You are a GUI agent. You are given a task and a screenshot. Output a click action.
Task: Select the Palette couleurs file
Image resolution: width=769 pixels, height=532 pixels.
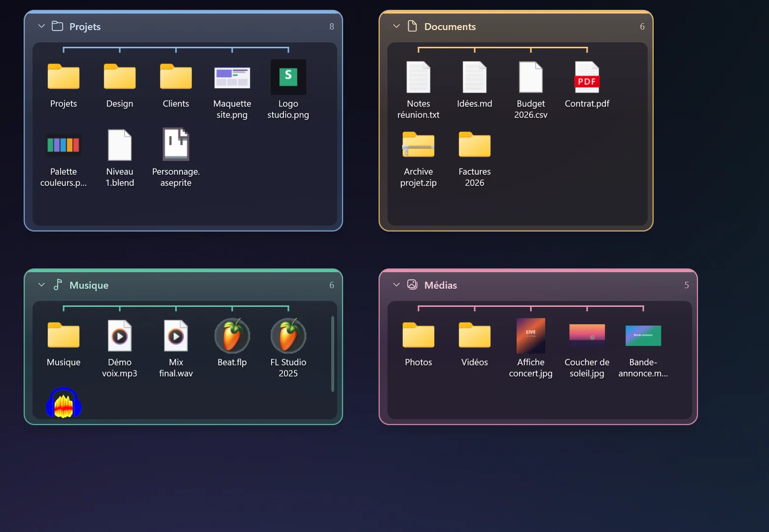[64, 145]
